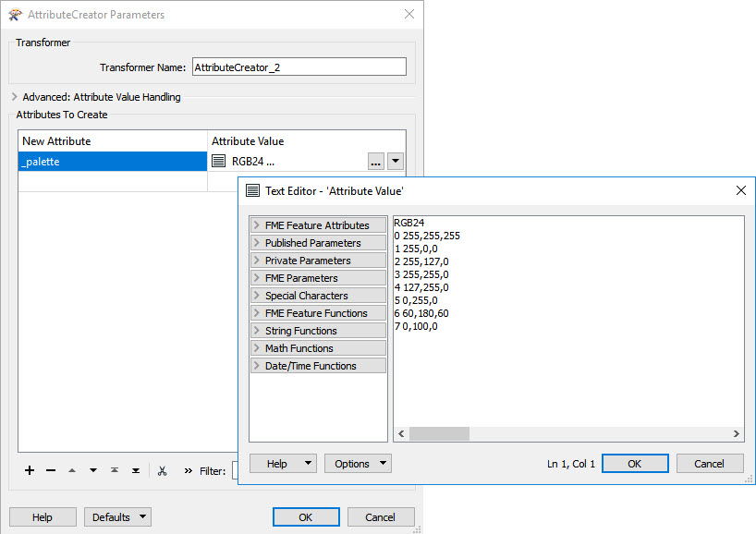Click the remove row minus icon
The width and height of the screenshot is (756, 534).
pyautogui.click(x=51, y=470)
